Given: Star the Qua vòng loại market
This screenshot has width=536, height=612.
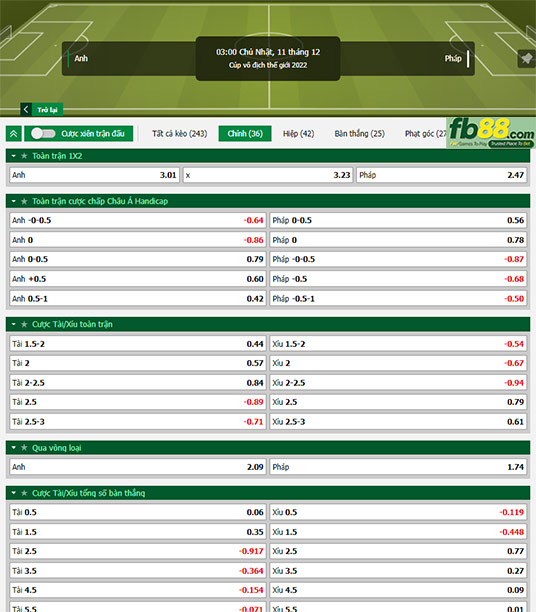Looking at the screenshot, I should tap(24, 448).
